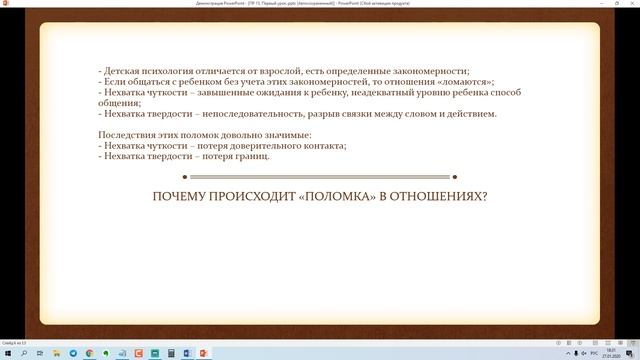Open the green round taskbar app
The width and height of the screenshot is (640, 360).
click(x=106, y=353)
